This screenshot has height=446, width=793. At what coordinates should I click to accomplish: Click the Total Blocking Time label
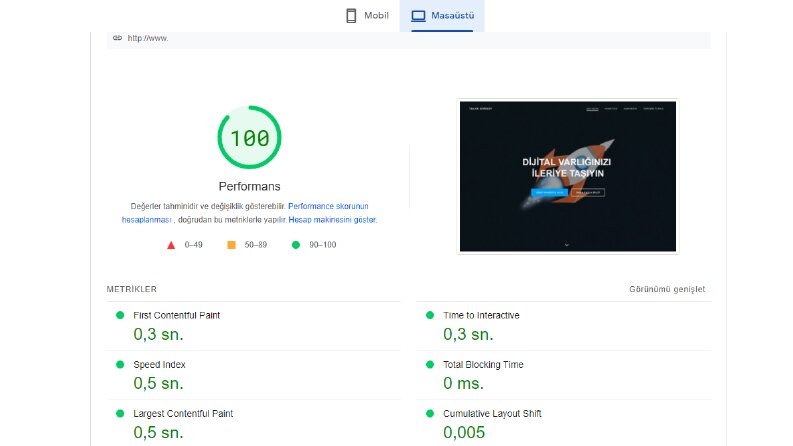coord(483,365)
